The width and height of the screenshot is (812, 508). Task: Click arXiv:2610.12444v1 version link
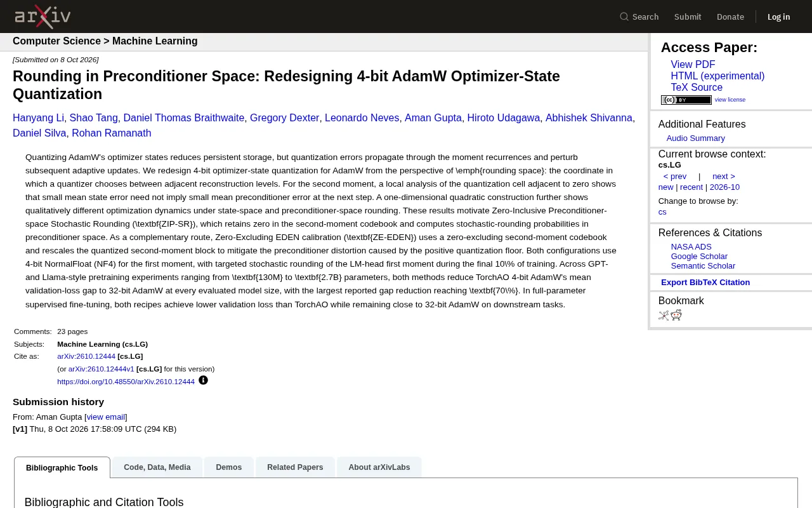pos(101,369)
